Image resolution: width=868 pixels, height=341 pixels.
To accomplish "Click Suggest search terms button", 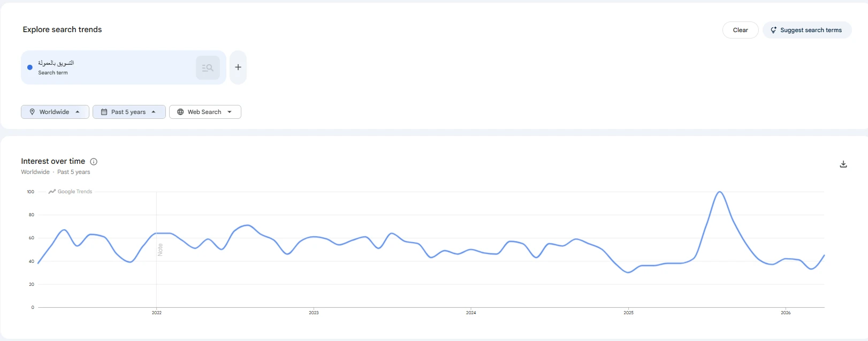I will (807, 30).
